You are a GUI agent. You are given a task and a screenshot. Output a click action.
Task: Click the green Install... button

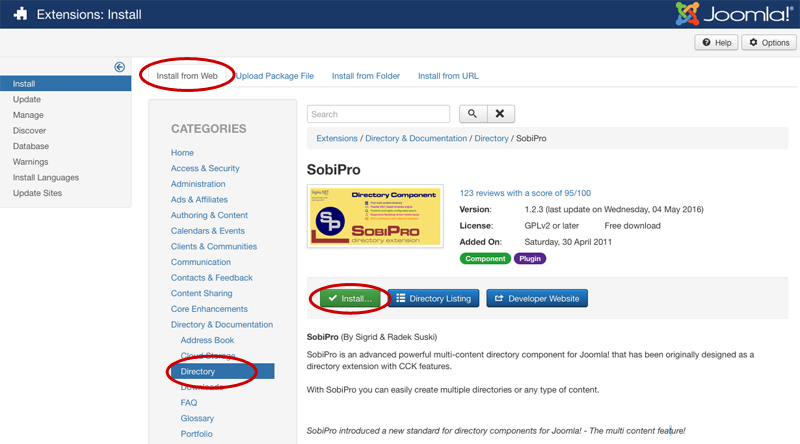351,299
